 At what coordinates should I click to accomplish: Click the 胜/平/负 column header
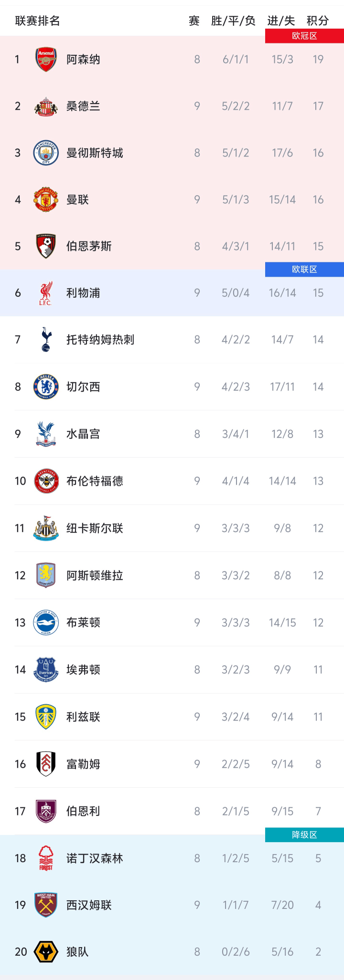[233, 21]
